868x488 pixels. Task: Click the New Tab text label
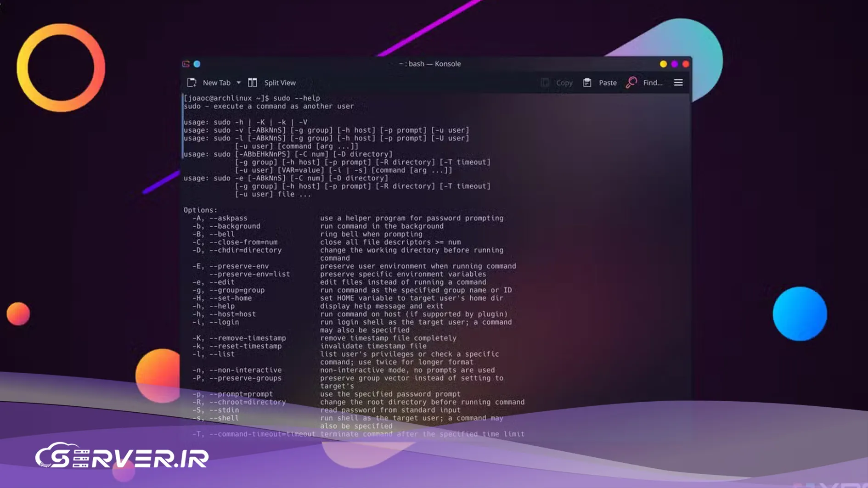[x=216, y=83]
